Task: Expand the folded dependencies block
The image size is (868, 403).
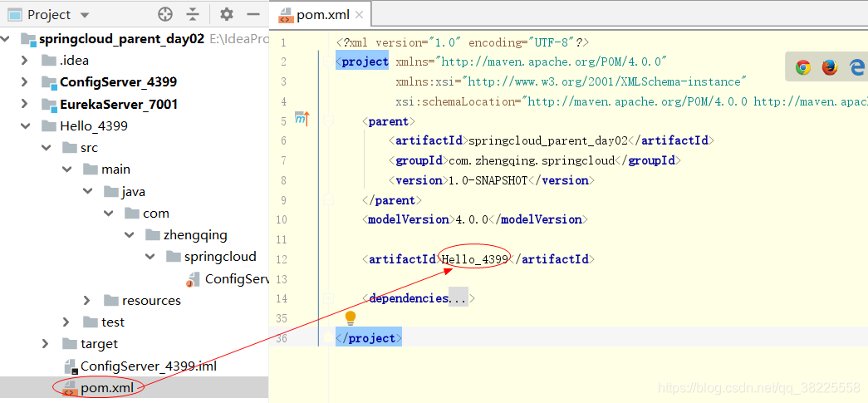Action: (459, 298)
